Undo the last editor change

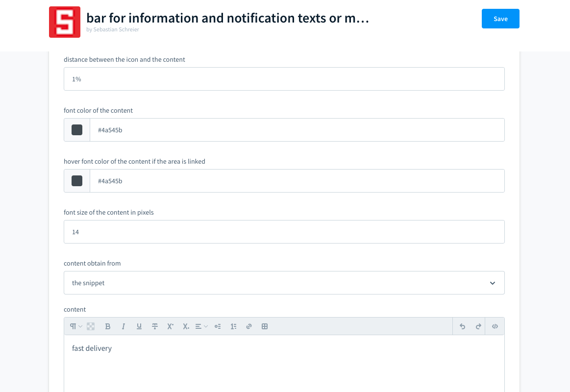pyautogui.click(x=462, y=326)
